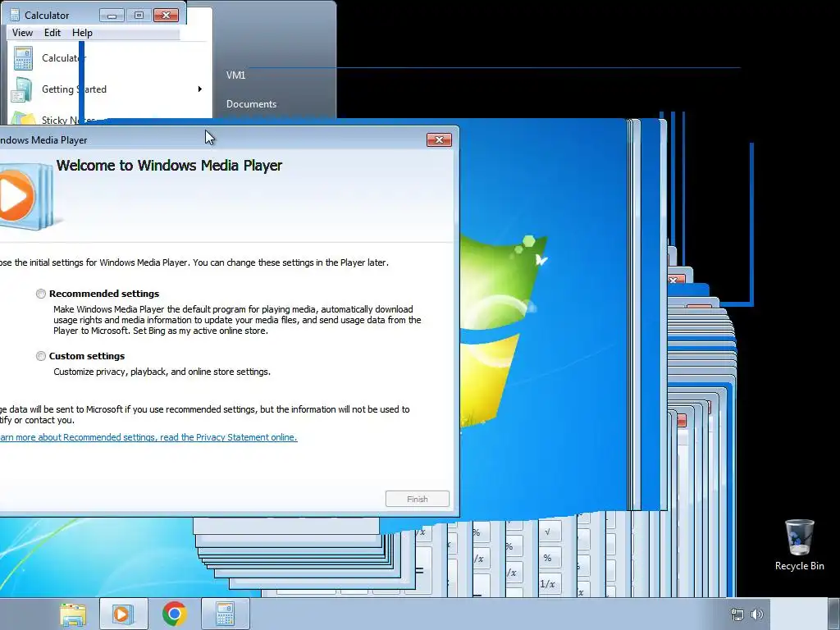Image resolution: width=840 pixels, height=630 pixels.
Task: Click the Calculator window title bar icon
Action: coord(15,15)
